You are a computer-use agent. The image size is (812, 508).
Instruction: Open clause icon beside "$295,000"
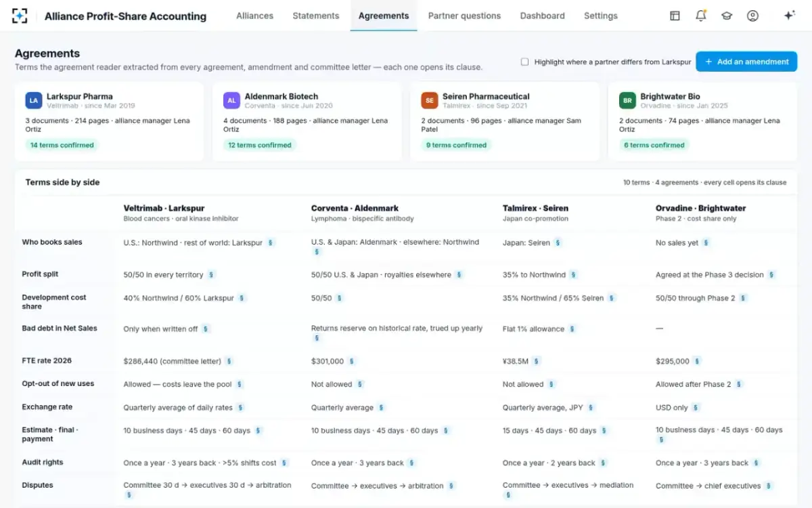coord(697,362)
